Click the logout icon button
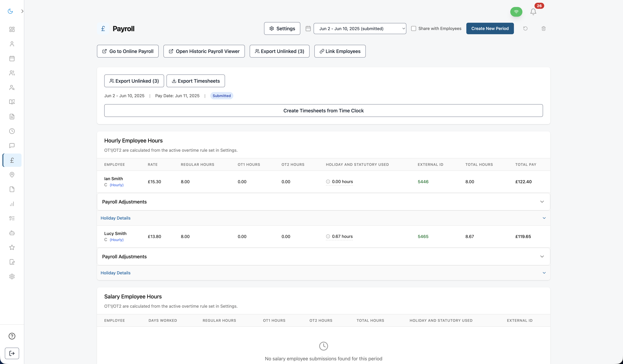The height and width of the screenshot is (364, 623). click(12, 353)
